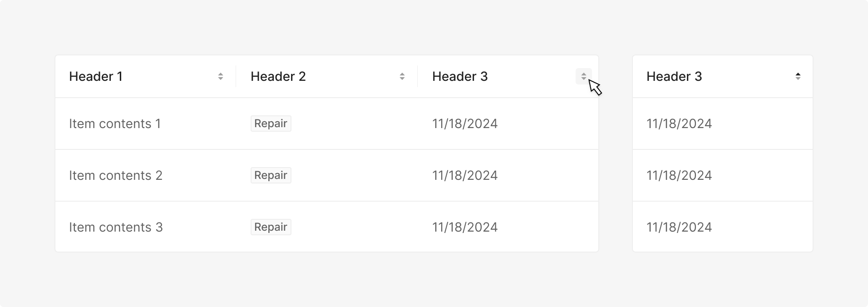Click the highlighted sort icon under the cursor
This screenshot has width=868, height=307.
584,76
